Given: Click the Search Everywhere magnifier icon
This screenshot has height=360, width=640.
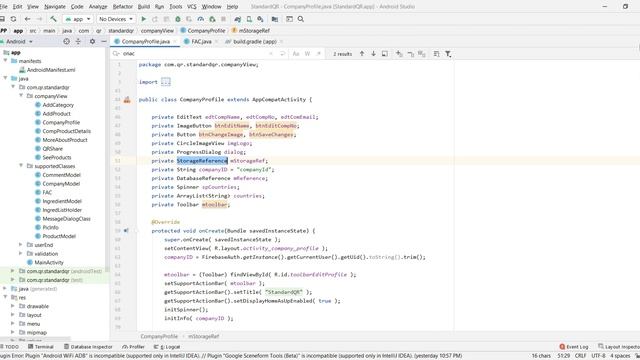Looking at the screenshot, I should point(301,19).
